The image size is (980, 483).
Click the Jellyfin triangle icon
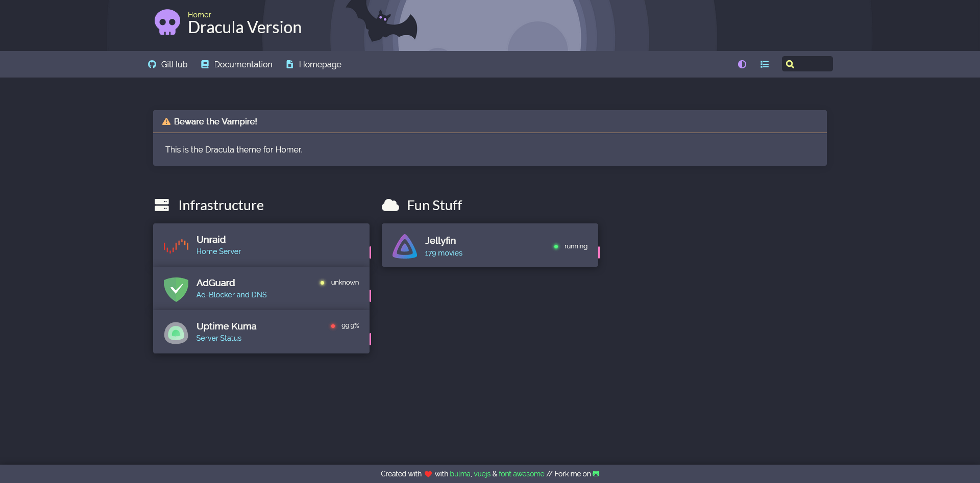click(x=405, y=246)
